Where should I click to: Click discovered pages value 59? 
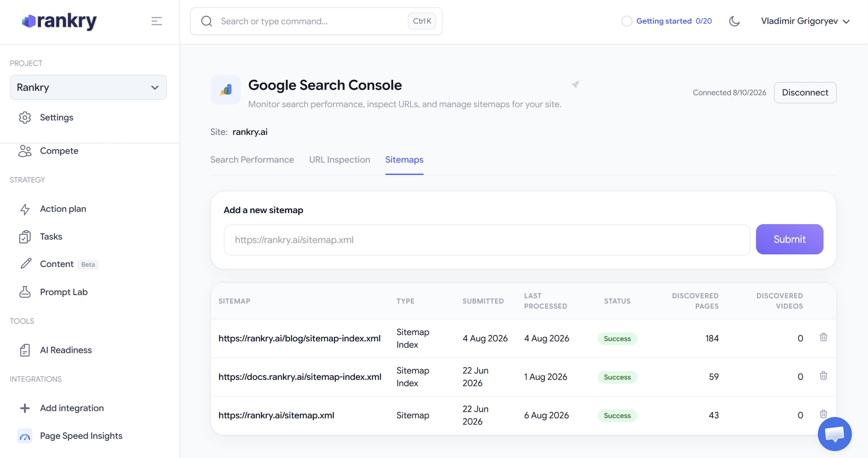pyautogui.click(x=714, y=377)
